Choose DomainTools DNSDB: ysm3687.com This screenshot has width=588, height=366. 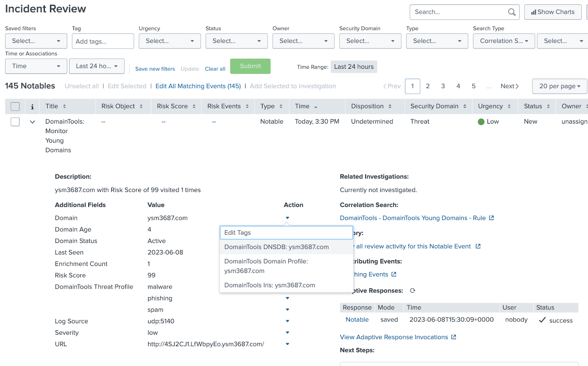pos(286,247)
